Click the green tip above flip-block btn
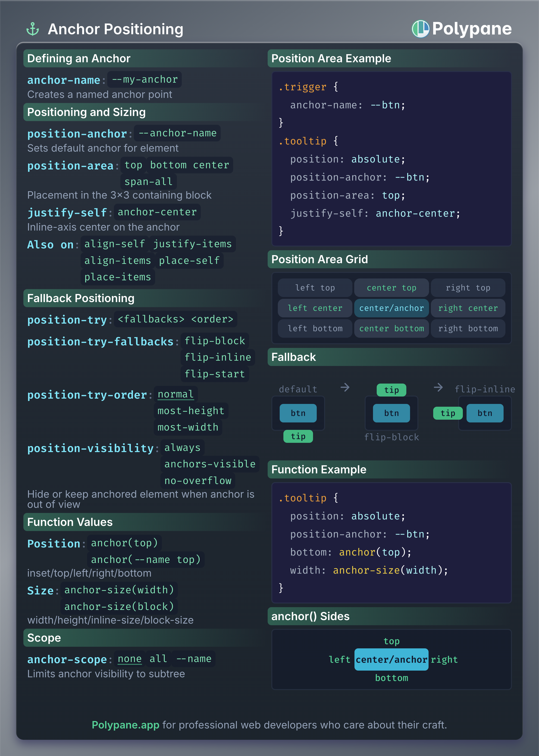539x756 pixels. tap(391, 390)
